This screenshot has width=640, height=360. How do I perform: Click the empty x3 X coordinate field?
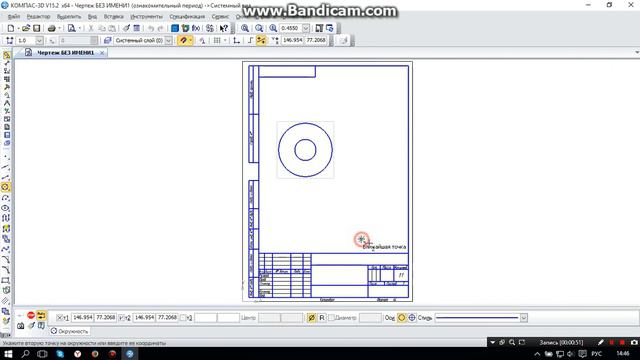tap(205, 317)
